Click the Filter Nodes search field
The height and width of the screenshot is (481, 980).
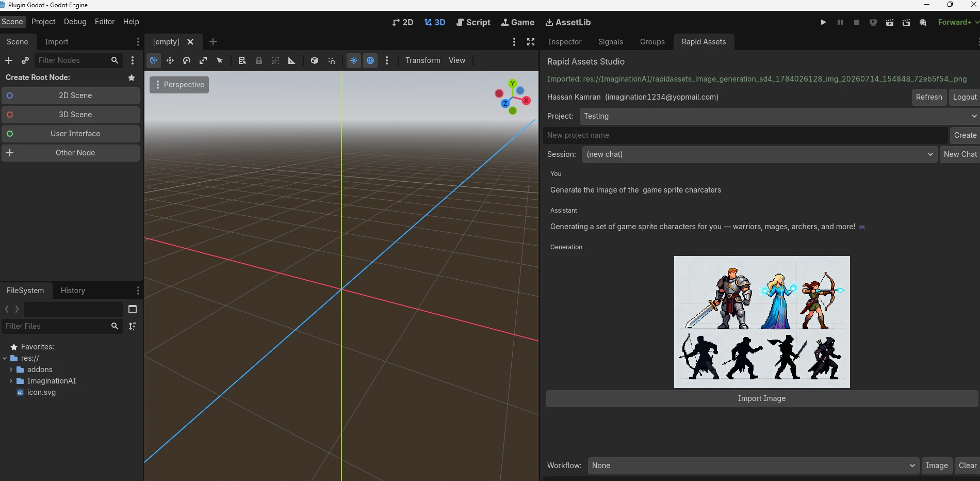79,60
